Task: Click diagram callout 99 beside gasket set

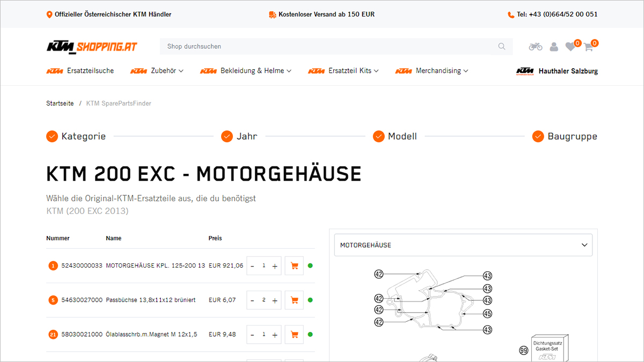Action: pyautogui.click(x=524, y=351)
